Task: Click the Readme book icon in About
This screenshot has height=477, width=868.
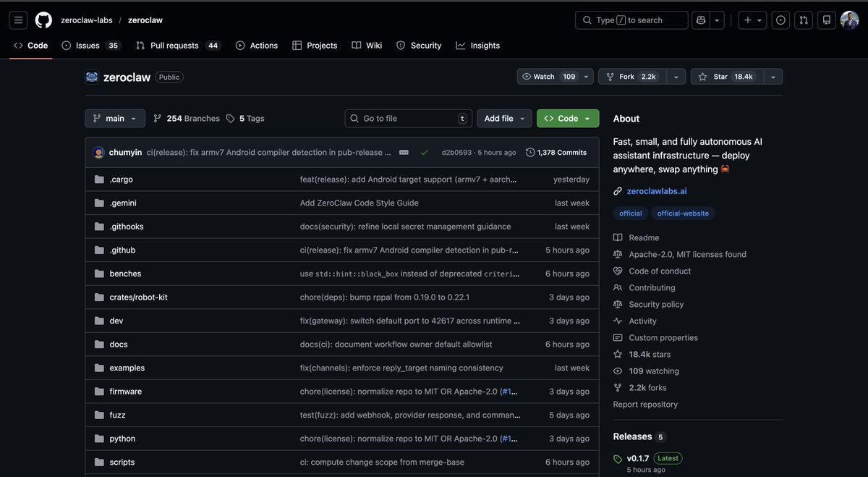Action: coord(618,237)
